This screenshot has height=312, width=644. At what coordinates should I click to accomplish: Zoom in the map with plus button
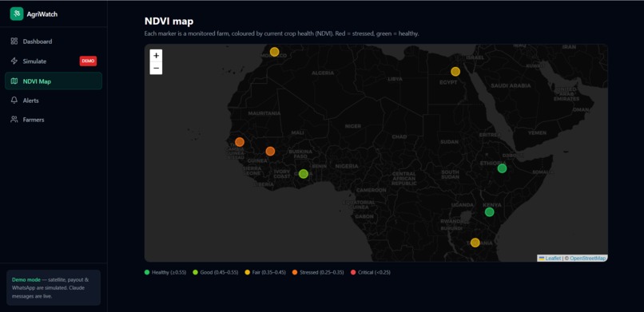click(156, 56)
